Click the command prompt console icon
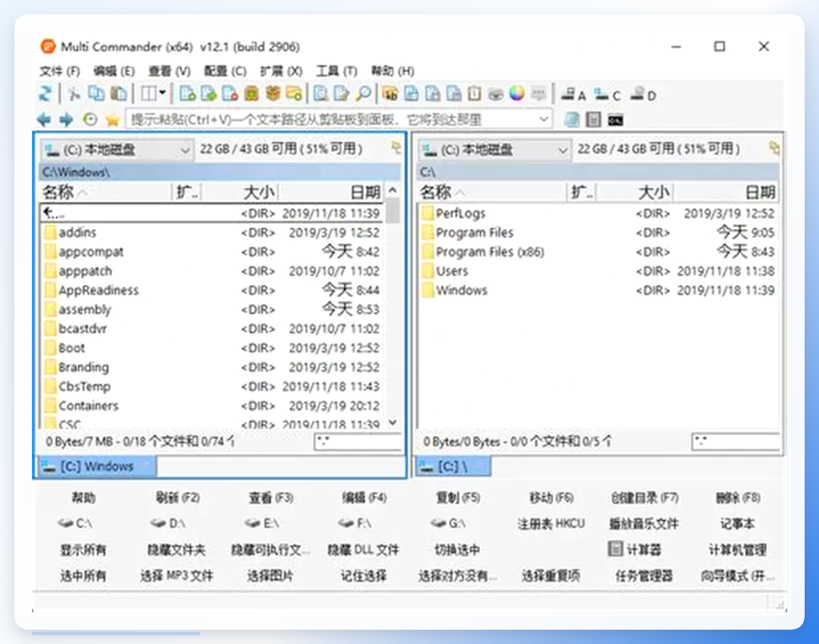 pyautogui.click(x=616, y=121)
